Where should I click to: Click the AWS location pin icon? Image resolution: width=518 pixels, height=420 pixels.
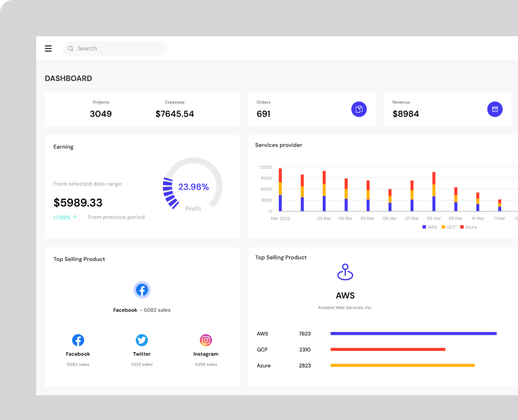coord(345,272)
